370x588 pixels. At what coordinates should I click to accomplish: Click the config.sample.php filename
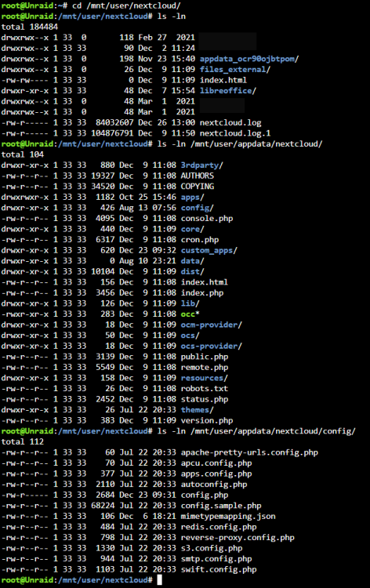221,506
